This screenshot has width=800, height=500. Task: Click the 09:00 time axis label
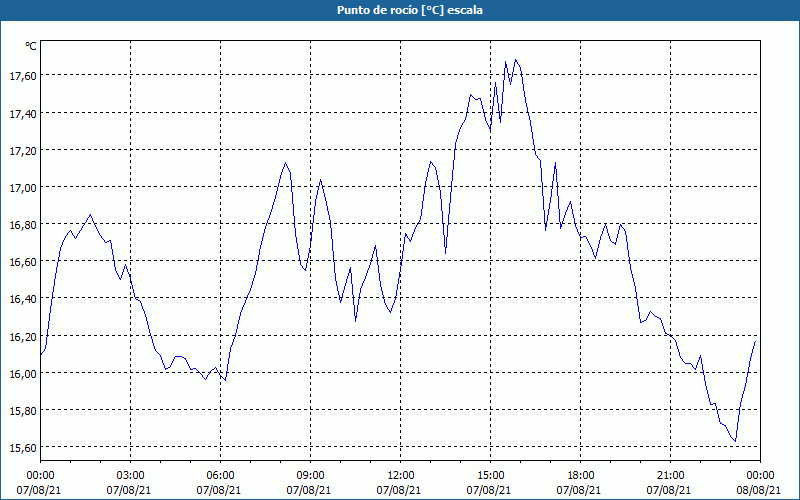coord(310,476)
